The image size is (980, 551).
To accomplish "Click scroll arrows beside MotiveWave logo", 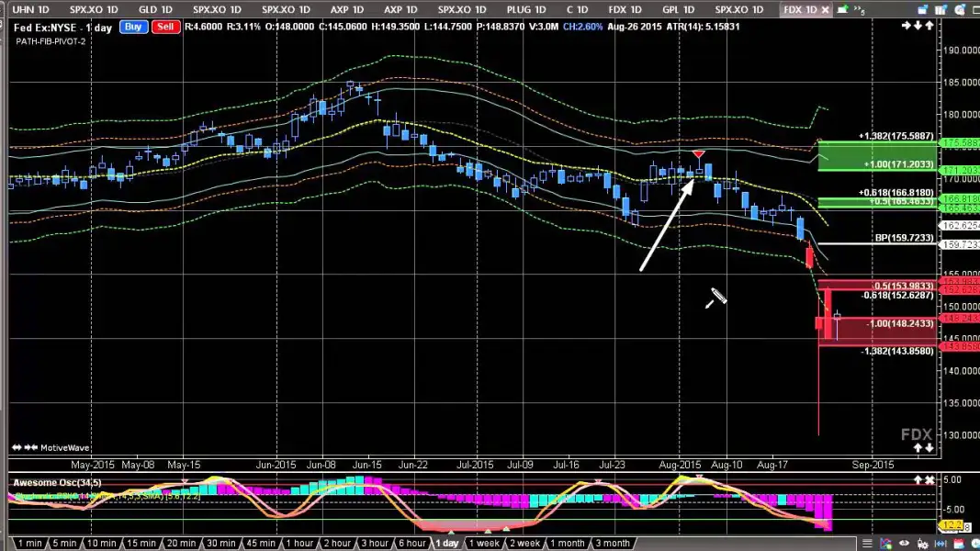I will pyautogui.click(x=25, y=448).
